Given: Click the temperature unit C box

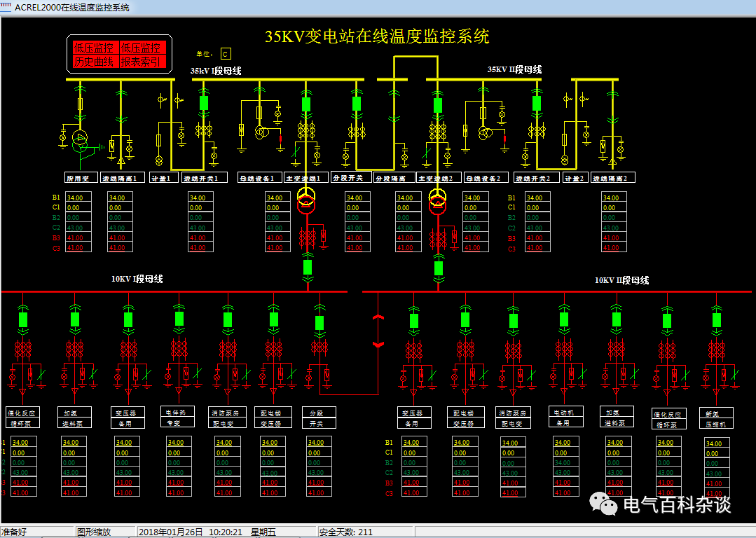Looking at the screenshot, I should 225,53.
